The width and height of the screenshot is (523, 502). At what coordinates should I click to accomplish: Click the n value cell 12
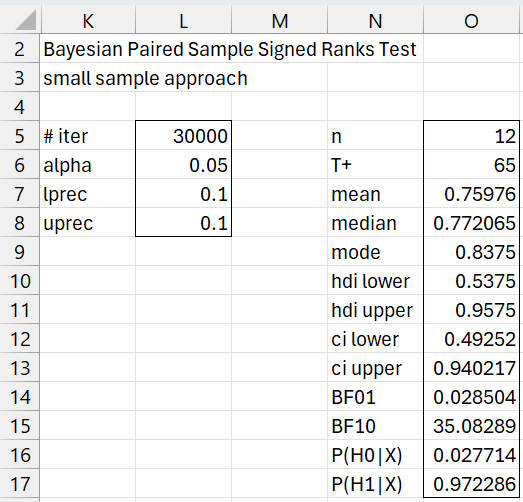pos(471,135)
